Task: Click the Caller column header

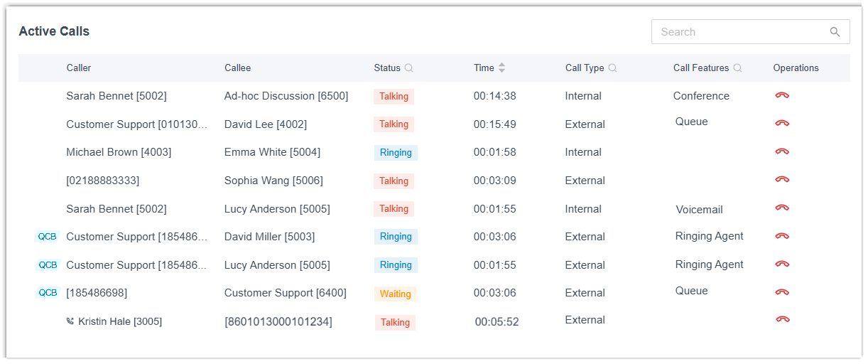Action: pyautogui.click(x=79, y=68)
